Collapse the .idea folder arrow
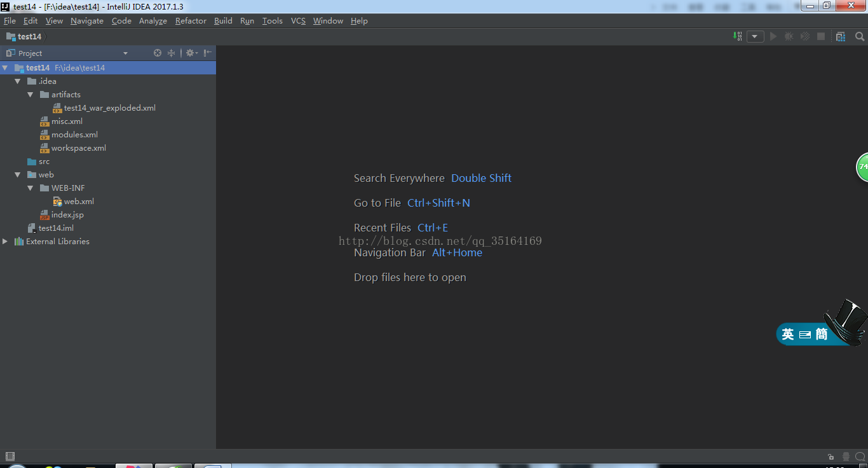The height and width of the screenshot is (468, 868). (x=17, y=81)
